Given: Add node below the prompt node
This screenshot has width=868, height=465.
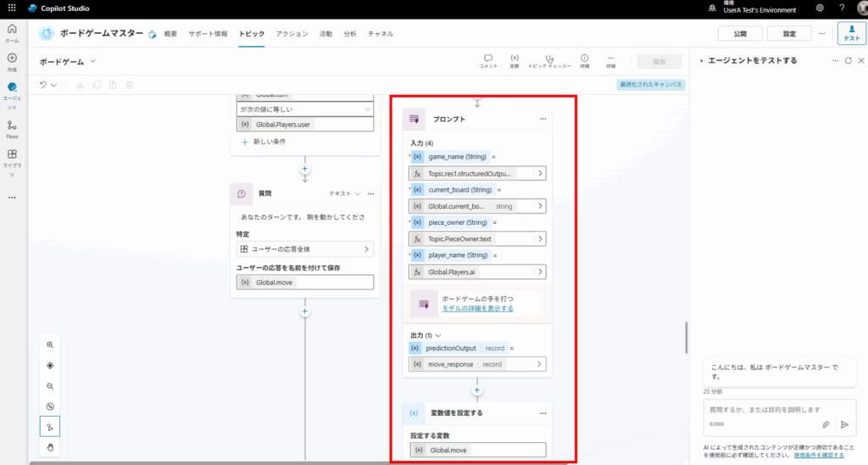Looking at the screenshot, I should tap(477, 390).
